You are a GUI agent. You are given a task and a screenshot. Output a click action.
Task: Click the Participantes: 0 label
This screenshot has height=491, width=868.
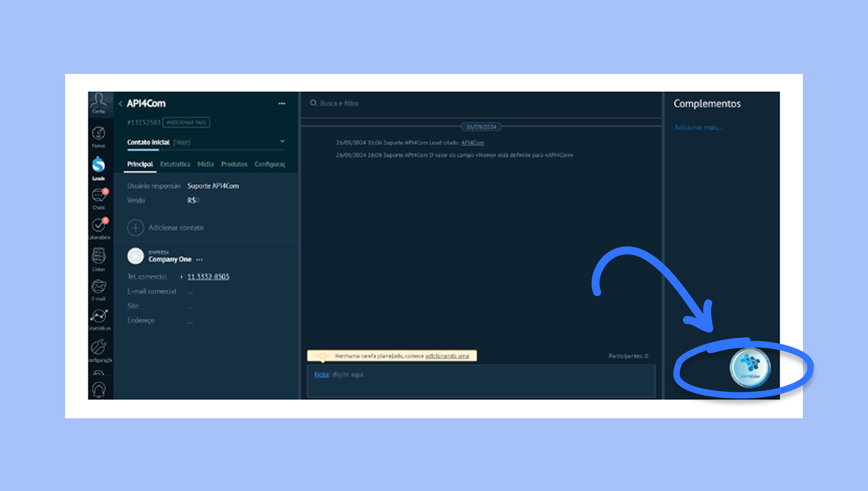[628, 356]
